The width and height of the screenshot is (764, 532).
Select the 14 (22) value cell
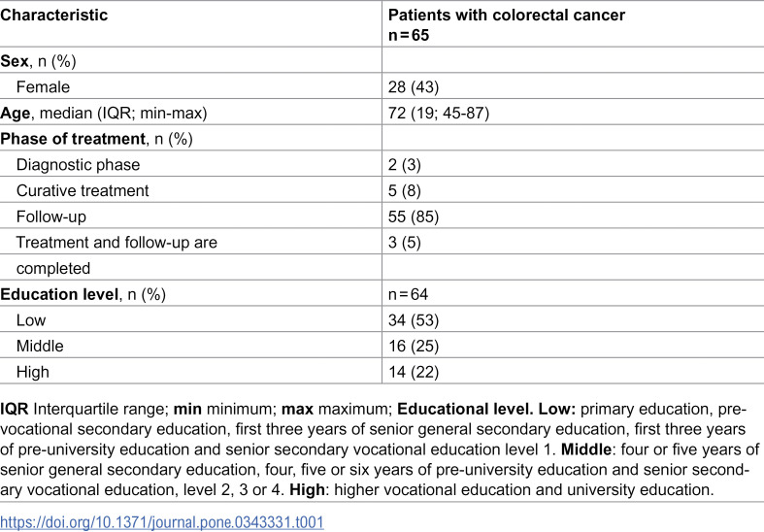coord(414,372)
